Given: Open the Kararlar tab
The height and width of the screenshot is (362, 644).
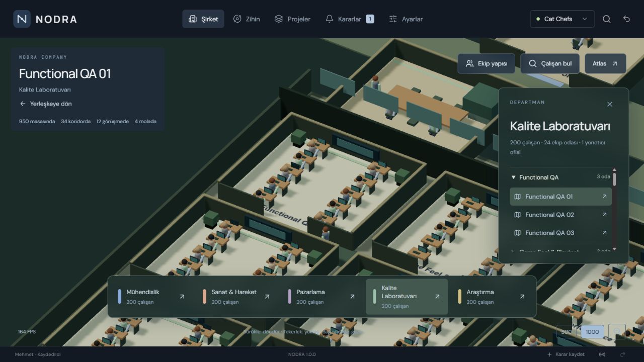Looking at the screenshot, I should [x=350, y=19].
